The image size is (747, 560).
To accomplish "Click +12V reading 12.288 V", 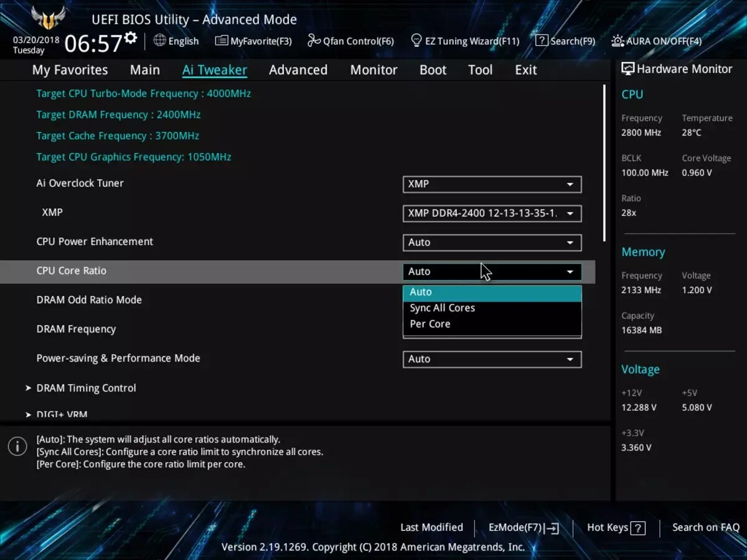I will point(639,408).
